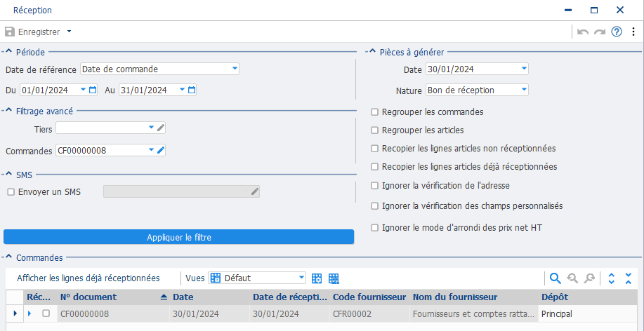The height and width of the screenshot is (331, 644).
Task: Collapse the Pièces à générer section
Action: point(373,52)
